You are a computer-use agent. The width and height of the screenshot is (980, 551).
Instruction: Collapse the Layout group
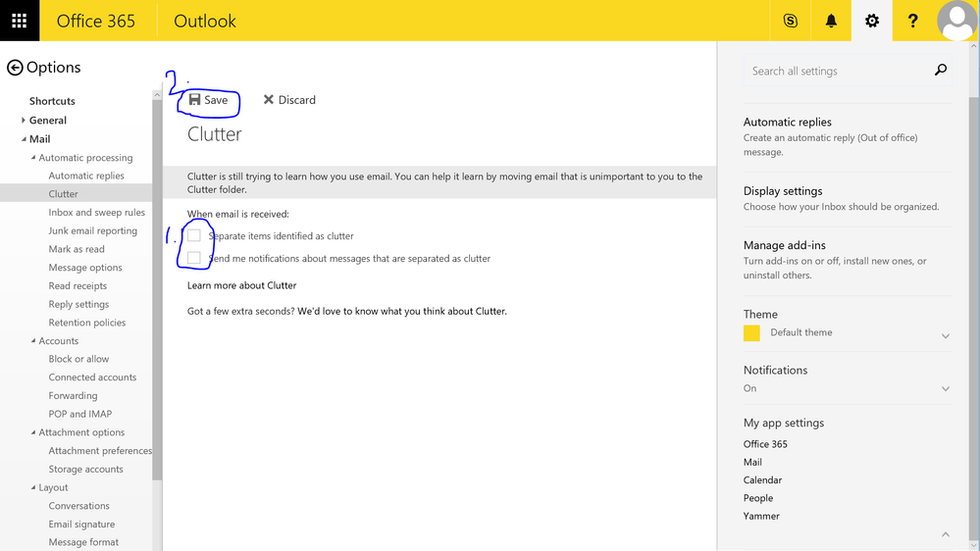pos(33,487)
